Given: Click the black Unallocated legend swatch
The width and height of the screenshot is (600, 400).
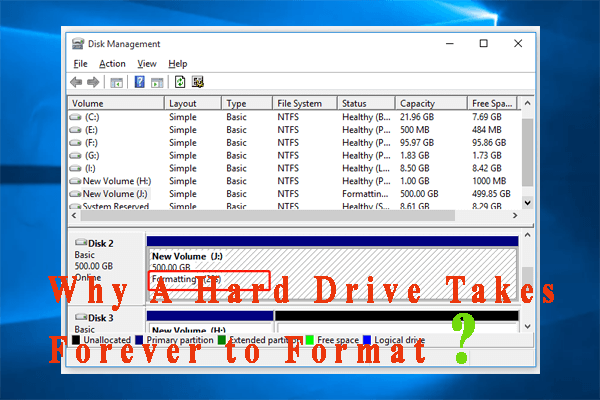Looking at the screenshot, I should click(x=76, y=340).
